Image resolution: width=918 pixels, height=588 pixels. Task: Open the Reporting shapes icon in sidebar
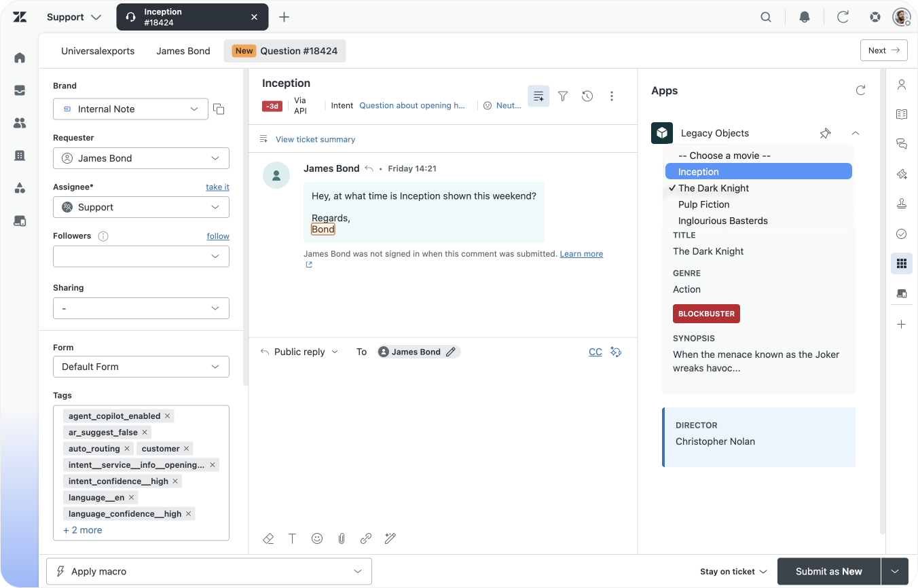click(x=20, y=188)
